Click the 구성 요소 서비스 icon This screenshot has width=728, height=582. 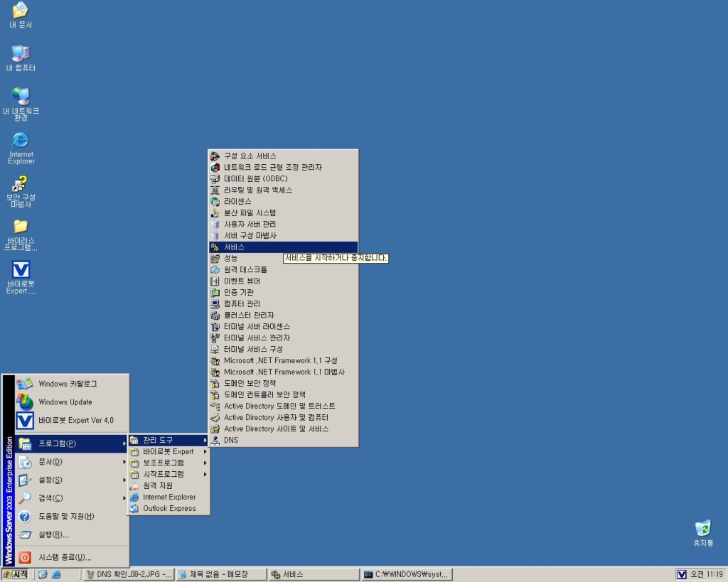coord(215,156)
